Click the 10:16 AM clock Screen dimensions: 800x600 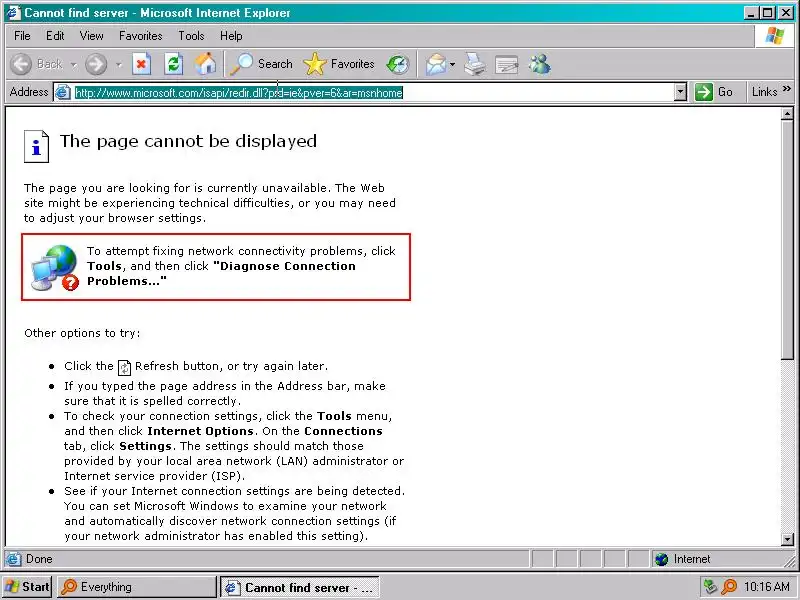[x=766, y=587]
